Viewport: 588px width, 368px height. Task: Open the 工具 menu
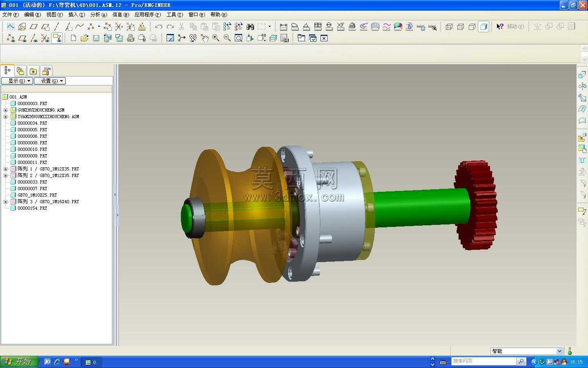175,14
